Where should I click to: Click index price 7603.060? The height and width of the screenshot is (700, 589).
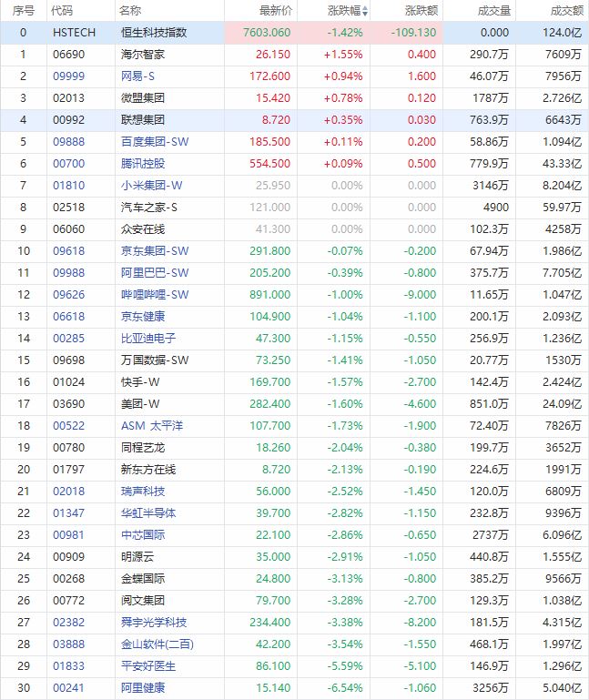click(x=267, y=33)
